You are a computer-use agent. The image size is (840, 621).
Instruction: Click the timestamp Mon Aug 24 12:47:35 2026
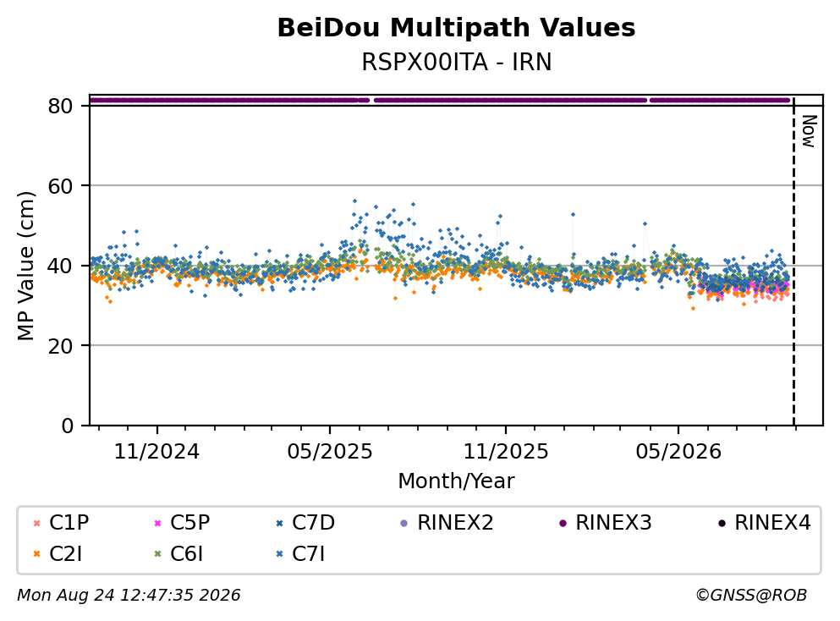coord(129,595)
